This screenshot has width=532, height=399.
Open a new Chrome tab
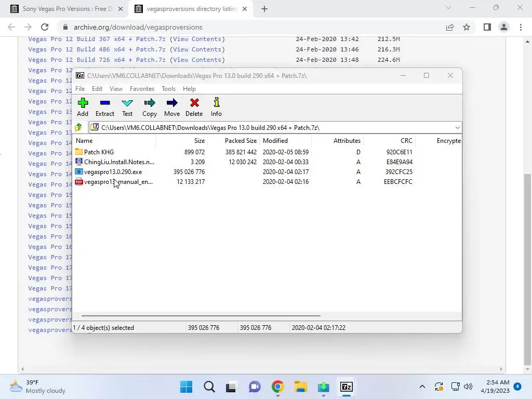pos(264,9)
